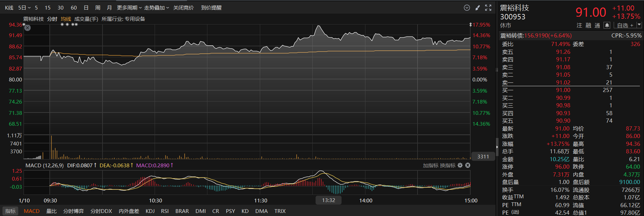Close the MACD indicator panel
The width and height of the screenshot is (644, 216).
468,165
